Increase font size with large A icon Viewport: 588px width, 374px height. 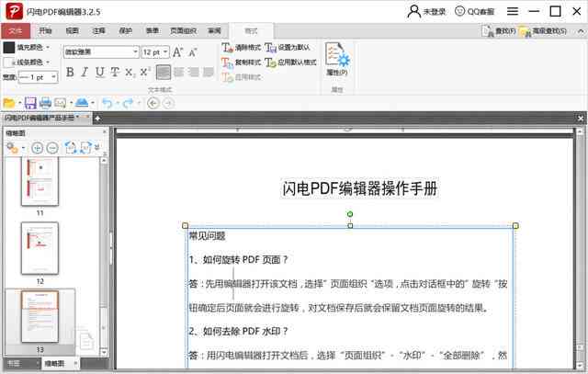(178, 52)
